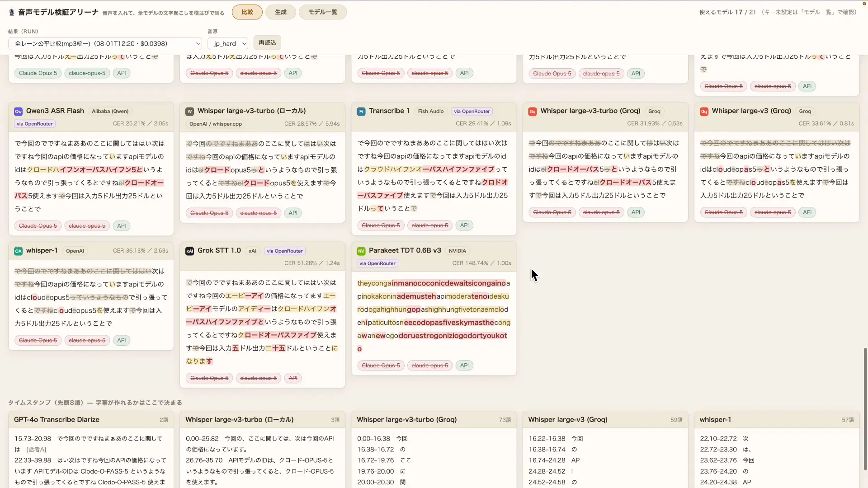This screenshot has height=488, width=868.
Task: Click the microphone logo beside 音声モデル検証アリーナ
Action: (12, 12)
